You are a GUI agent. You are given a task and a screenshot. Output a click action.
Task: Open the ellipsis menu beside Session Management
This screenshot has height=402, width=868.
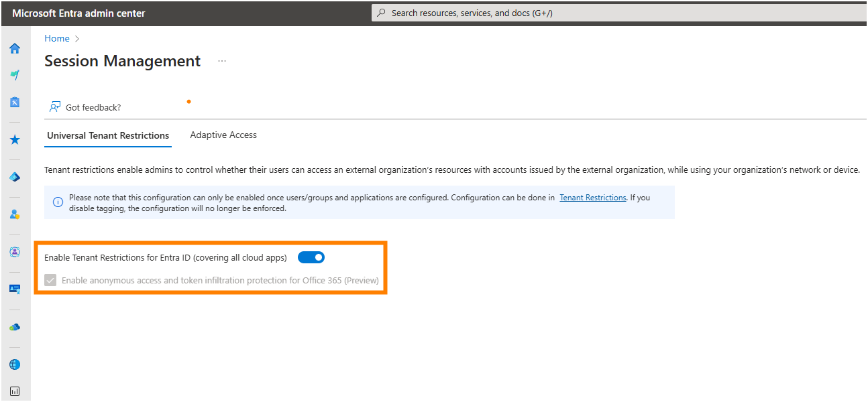(222, 61)
